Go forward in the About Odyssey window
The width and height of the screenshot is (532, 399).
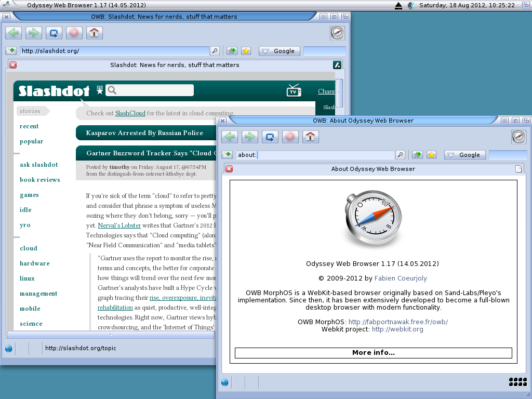point(250,137)
